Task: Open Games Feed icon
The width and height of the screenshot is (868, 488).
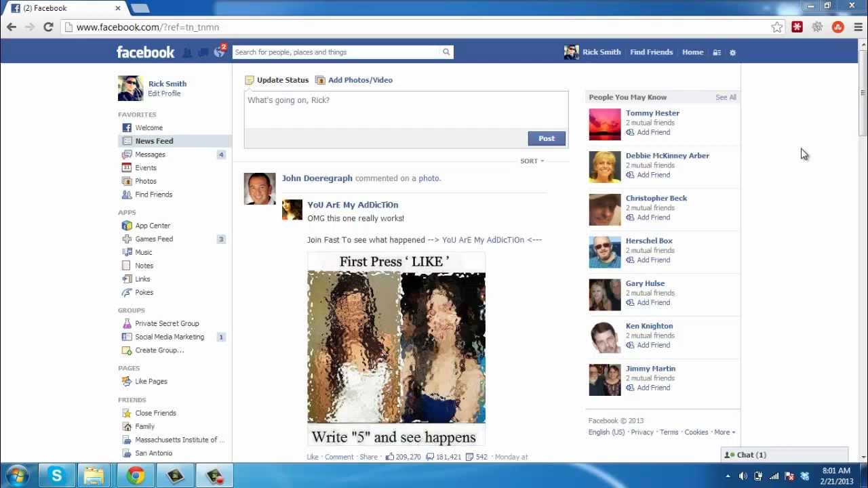Action: click(x=126, y=239)
